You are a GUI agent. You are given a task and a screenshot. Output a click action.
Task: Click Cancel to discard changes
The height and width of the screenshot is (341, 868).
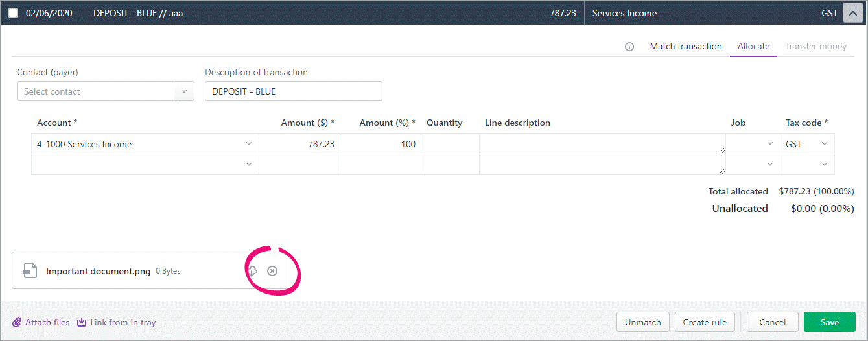tap(773, 322)
